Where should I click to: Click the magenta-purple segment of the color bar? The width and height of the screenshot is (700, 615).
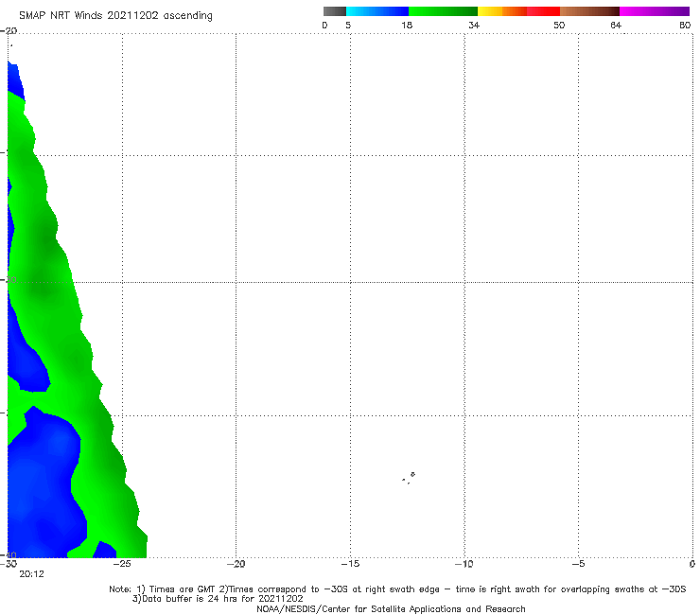[x=655, y=11]
